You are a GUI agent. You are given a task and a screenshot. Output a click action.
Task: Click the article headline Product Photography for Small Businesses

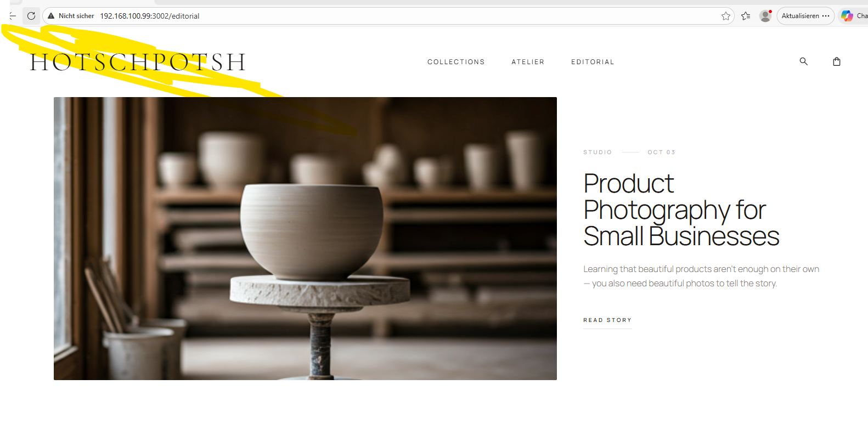click(681, 210)
